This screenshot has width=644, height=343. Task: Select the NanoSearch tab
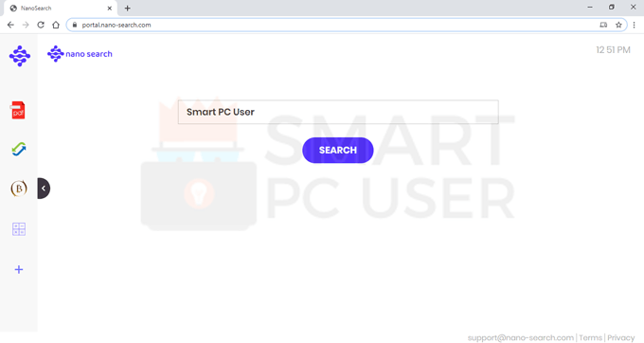tap(61, 9)
